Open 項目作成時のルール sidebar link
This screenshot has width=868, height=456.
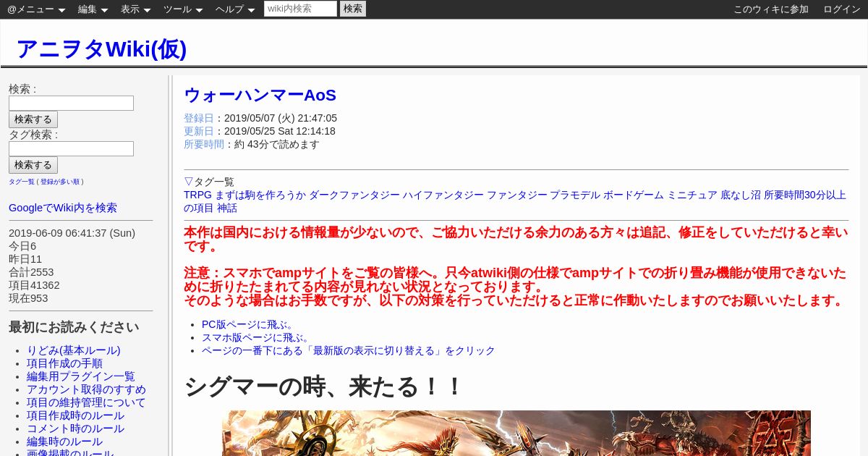(75, 415)
